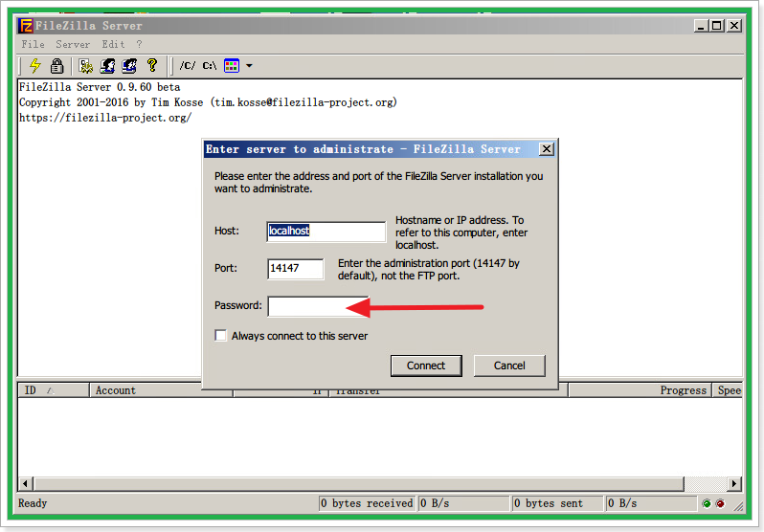Click the yellow question mark help icon
Viewport: 764px width, 532px height.
click(152, 65)
